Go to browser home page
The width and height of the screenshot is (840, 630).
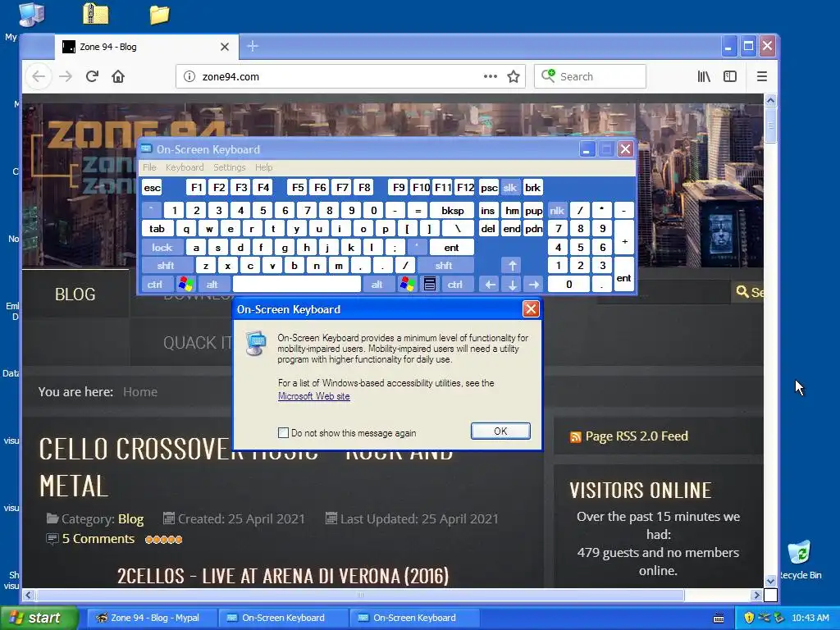(118, 76)
